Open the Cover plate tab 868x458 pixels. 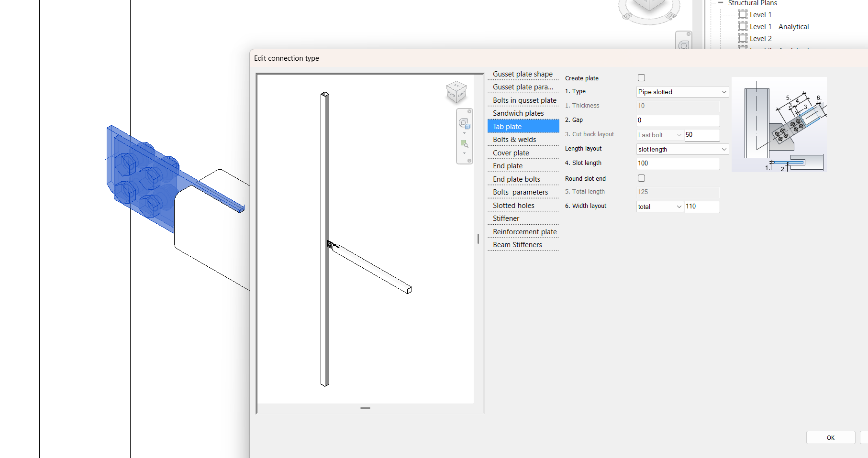tap(523, 153)
